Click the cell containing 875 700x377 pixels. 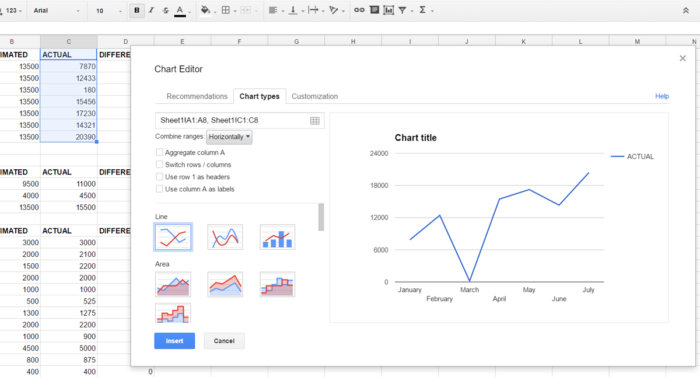pyautogui.click(x=69, y=360)
